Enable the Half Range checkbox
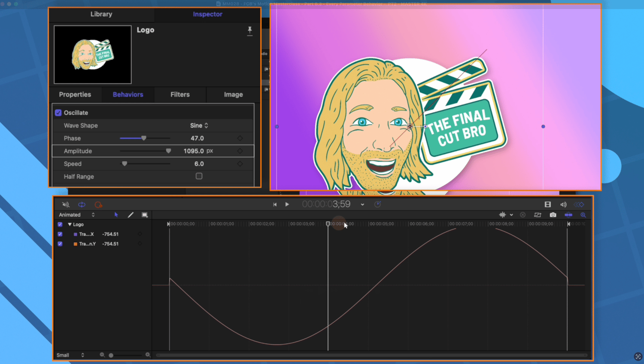Screen dimensions: 644x364 click(199, 176)
